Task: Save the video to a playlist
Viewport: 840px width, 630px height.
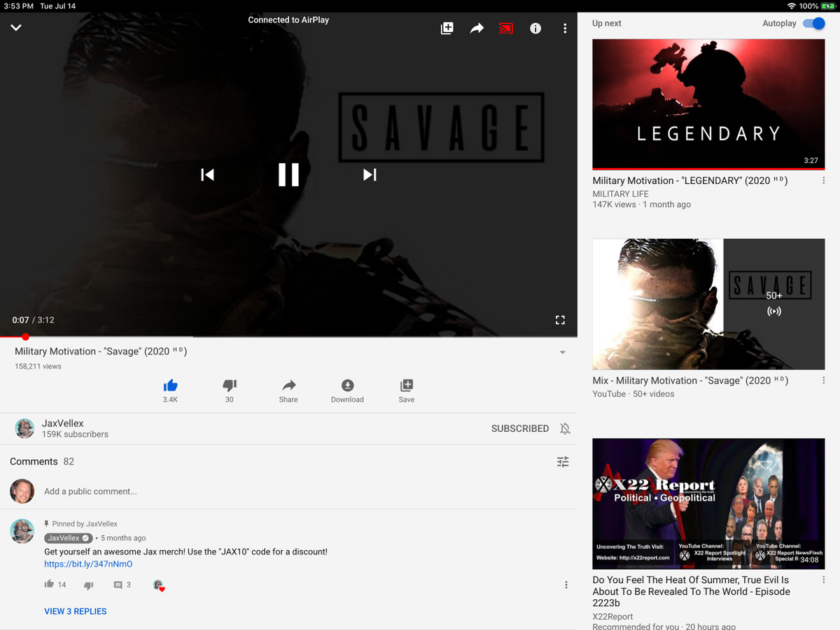Action: pos(407,391)
